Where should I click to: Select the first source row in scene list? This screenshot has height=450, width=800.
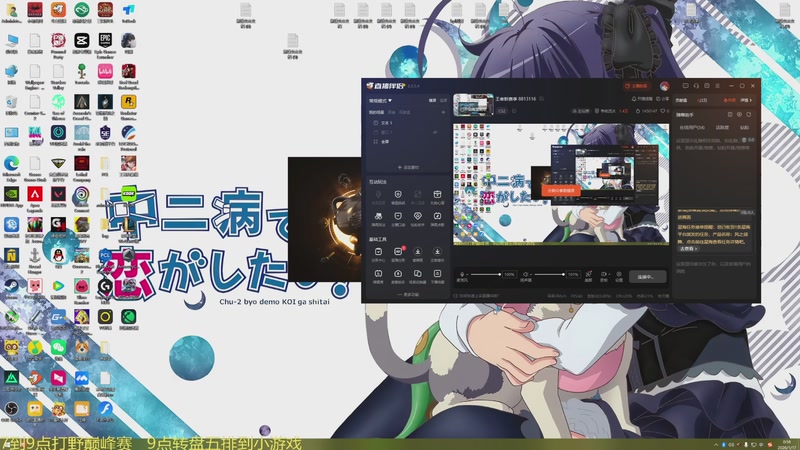pyautogui.click(x=407, y=123)
